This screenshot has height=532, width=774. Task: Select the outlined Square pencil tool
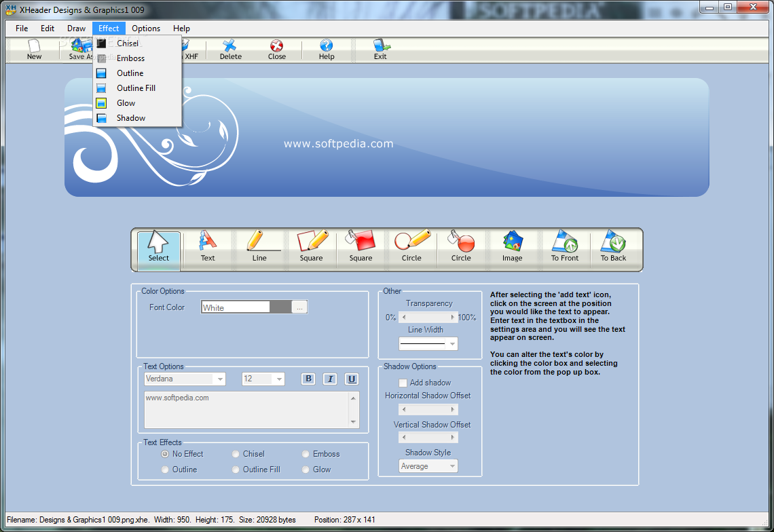coord(312,247)
